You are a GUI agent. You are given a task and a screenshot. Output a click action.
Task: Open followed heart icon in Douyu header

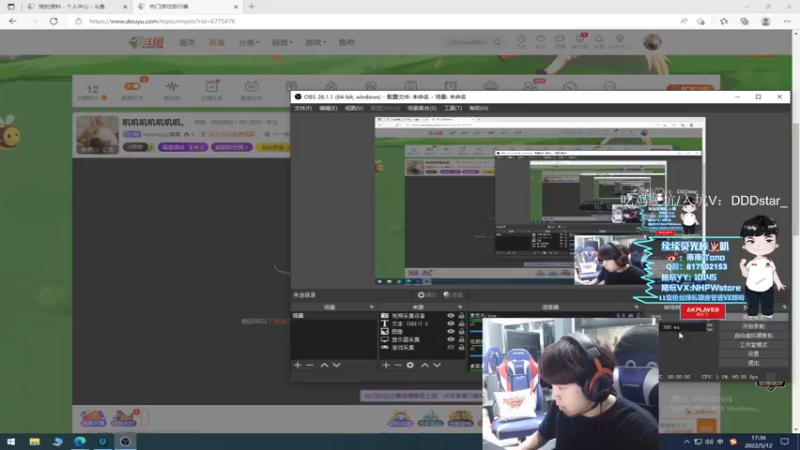click(x=540, y=41)
